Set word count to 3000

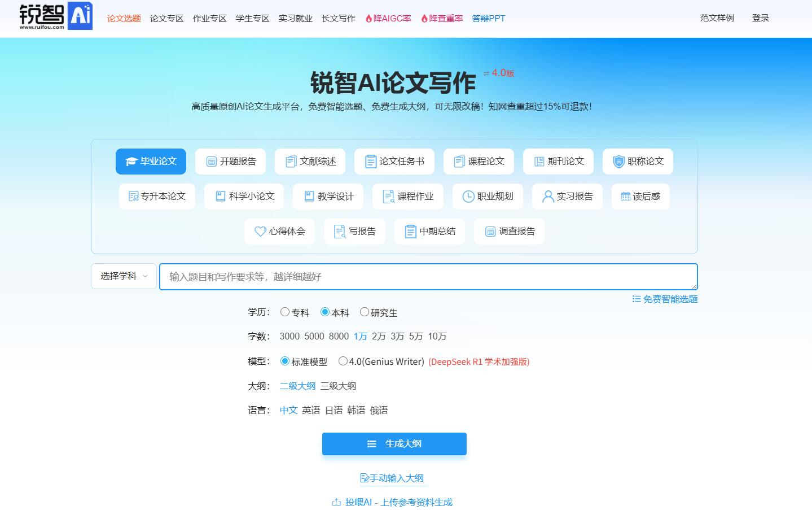289,336
